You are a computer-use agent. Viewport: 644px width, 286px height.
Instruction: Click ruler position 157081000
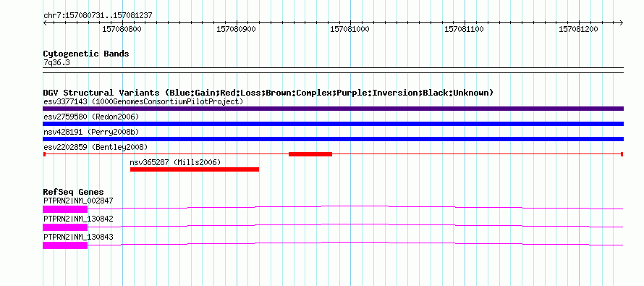point(350,29)
